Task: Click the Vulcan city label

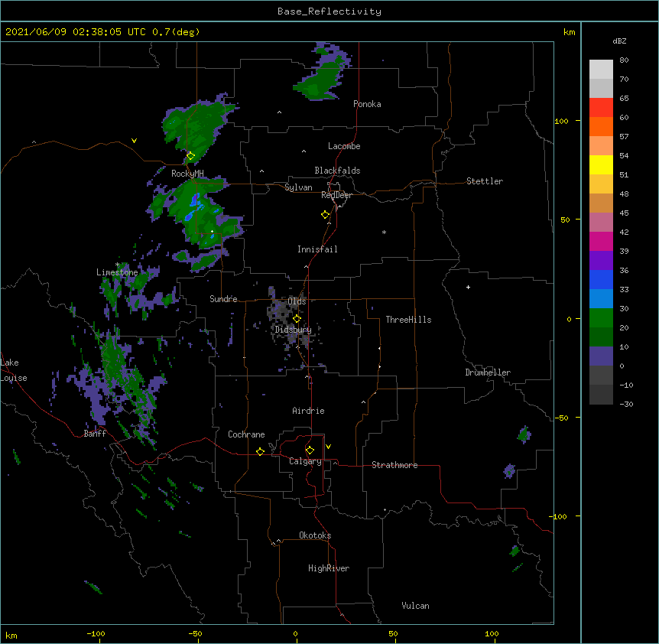Action: pyautogui.click(x=415, y=606)
